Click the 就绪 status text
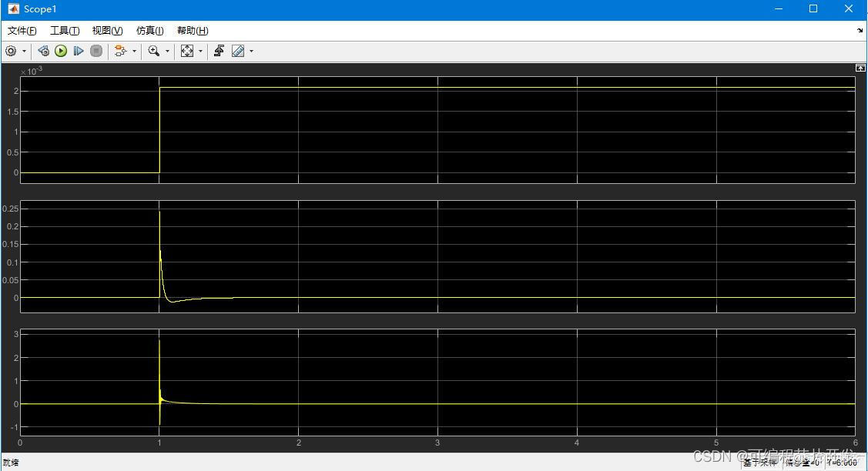This screenshot has height=471, width=868. pos(11,463)
